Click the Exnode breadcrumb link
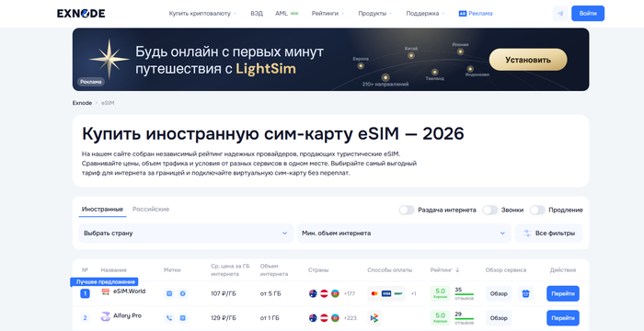The height and width of the screenshot is (331, 644). [82, 103]
